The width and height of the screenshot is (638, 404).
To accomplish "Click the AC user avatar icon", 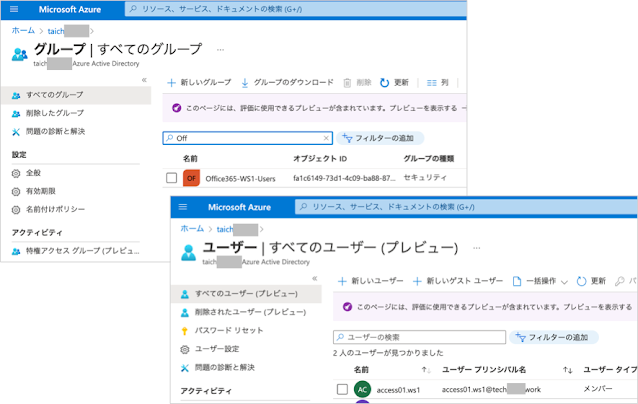I will [362, 389].
